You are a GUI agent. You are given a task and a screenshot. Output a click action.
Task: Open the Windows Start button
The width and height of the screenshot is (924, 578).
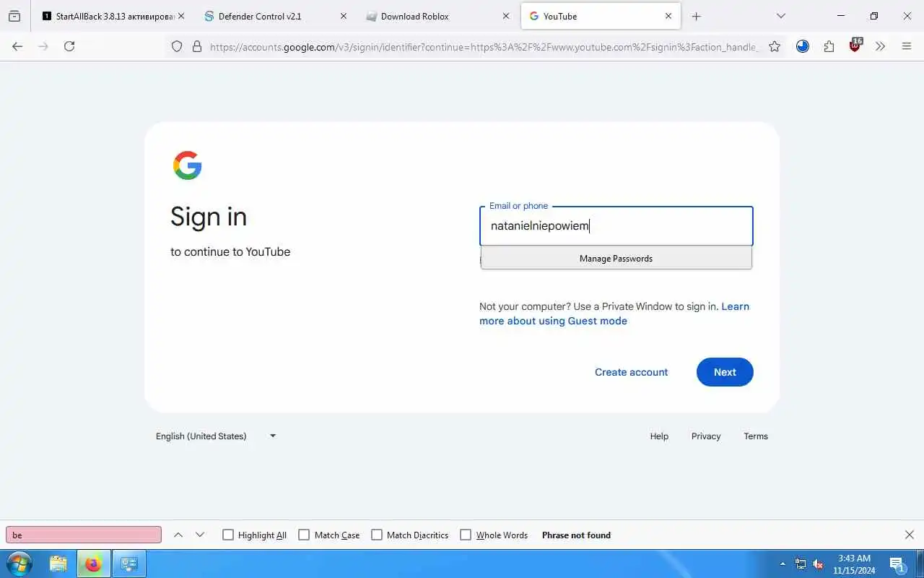pos(19,564)
